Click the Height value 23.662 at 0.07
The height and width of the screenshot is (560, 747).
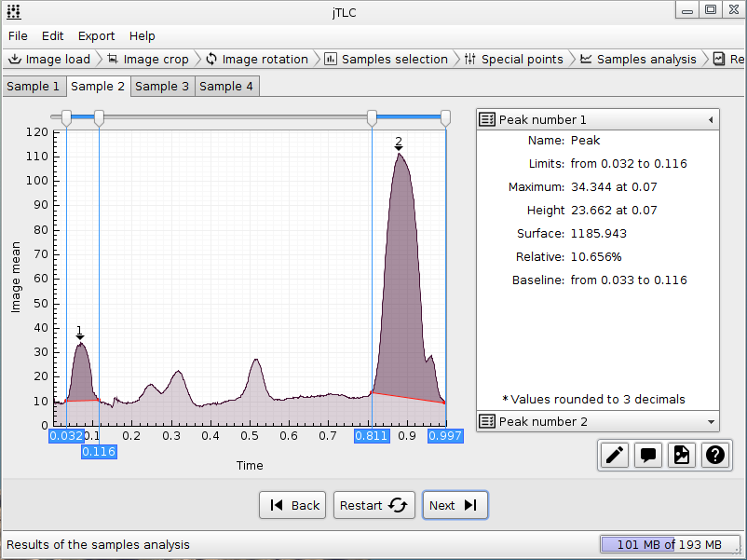coord(614,211)
